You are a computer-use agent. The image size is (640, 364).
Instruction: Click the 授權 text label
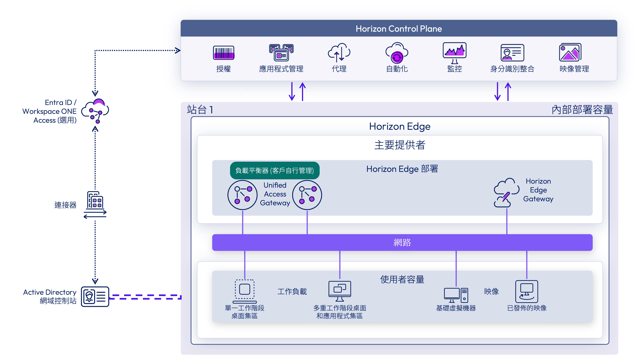[224, 69]
